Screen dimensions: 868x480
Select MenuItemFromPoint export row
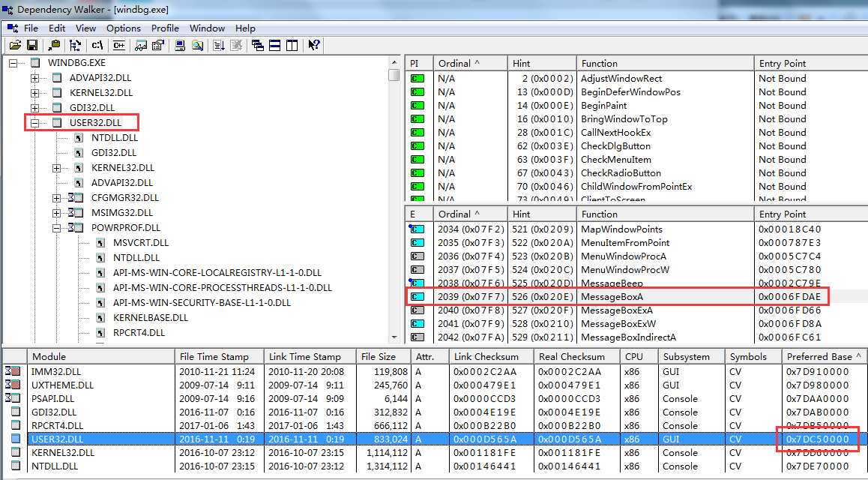coord(636,242)
